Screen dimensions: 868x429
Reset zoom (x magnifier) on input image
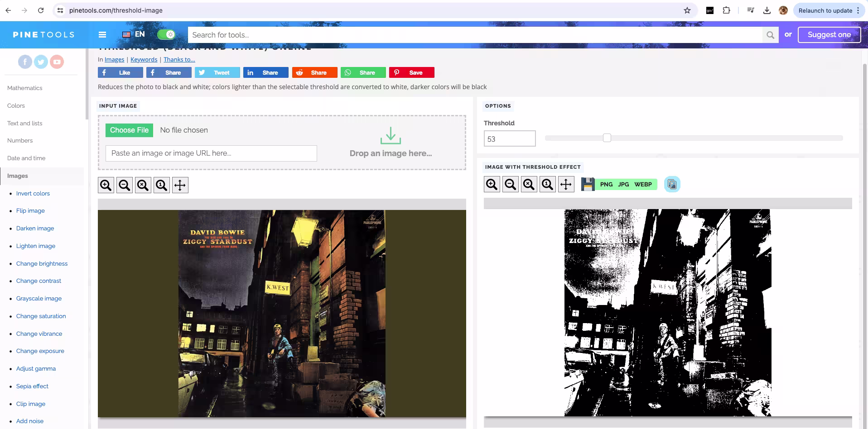tap(143, 185)
